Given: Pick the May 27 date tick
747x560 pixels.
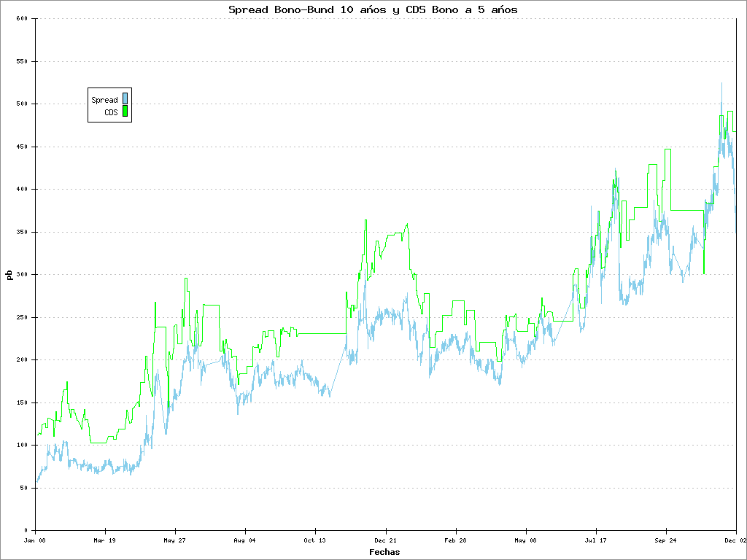Looking at the screenshot, I should pos(175,541).
